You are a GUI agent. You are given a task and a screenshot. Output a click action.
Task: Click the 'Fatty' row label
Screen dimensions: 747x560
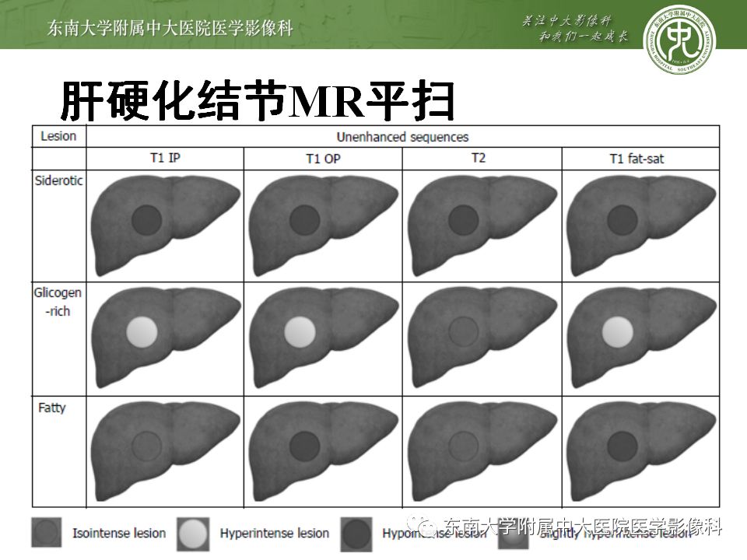pos(52,408)
